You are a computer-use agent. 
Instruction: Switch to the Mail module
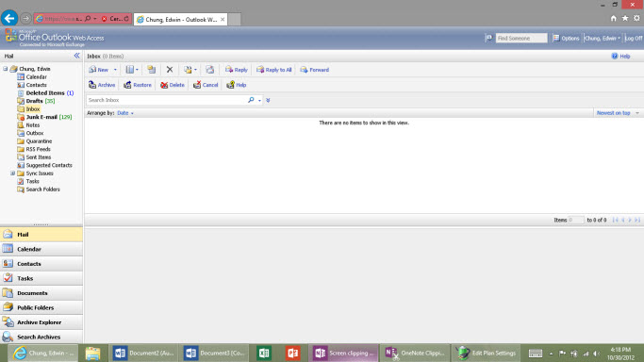point(41,235)
